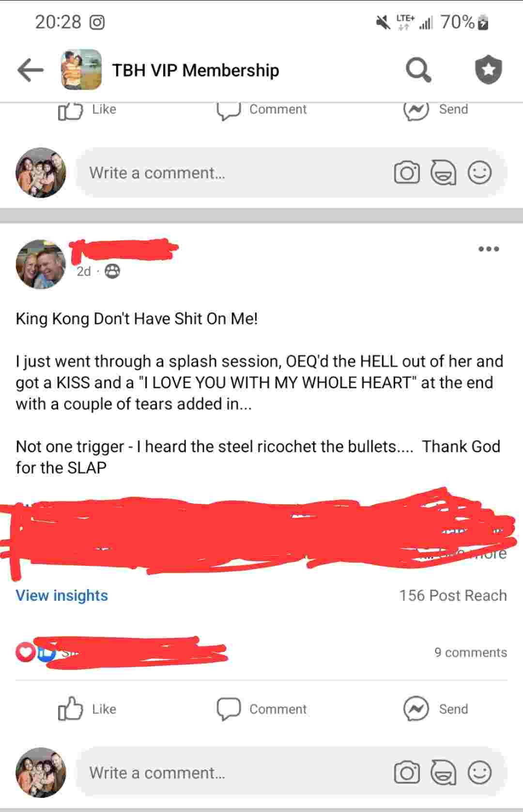Image resolution: width=523 pixels, height=812 pixels.
Task: Open the 9 comments list
Action: pyautogui.click(x=471, y=653)
